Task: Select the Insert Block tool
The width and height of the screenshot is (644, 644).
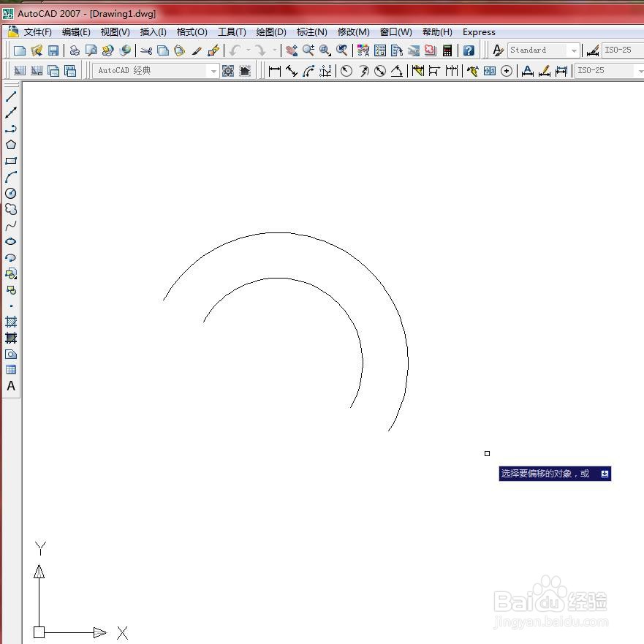Action: pos(11,273)
